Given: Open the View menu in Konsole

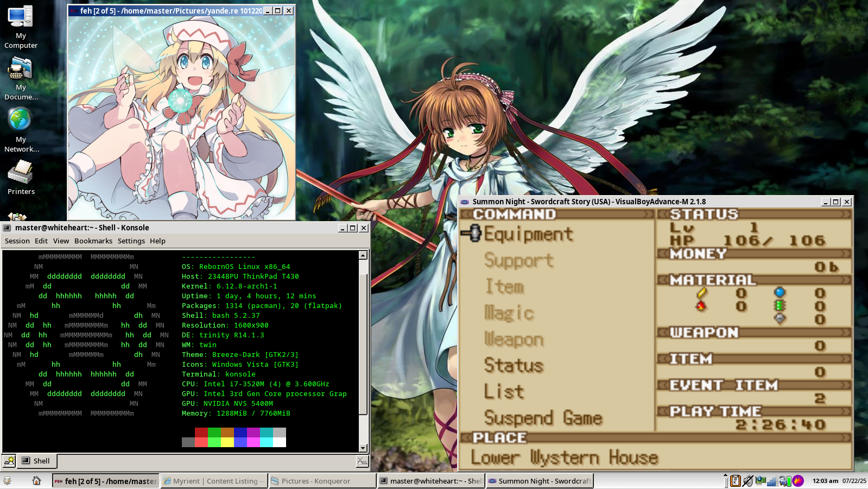Looking at the screenshot, I should pos(61,241).
